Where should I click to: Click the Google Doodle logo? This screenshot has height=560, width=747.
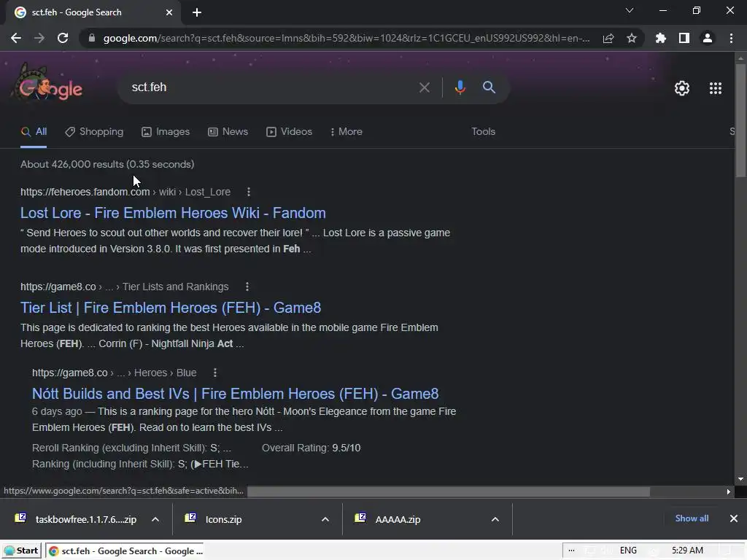pyautogui.click(x=47, y=85)
